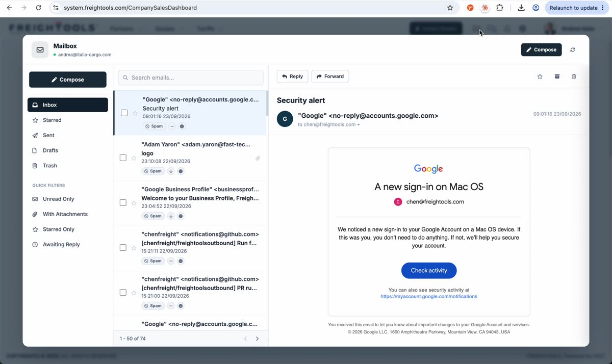Image resolution: width=612 pixels, height=364 pixels.
Task: Click browser back arrow
Action: 9,8
